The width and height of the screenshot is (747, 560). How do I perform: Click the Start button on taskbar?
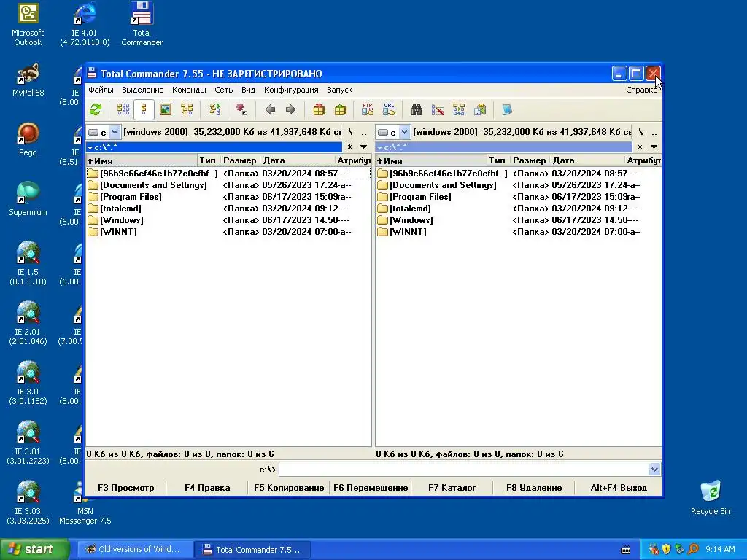pos(34,549)
